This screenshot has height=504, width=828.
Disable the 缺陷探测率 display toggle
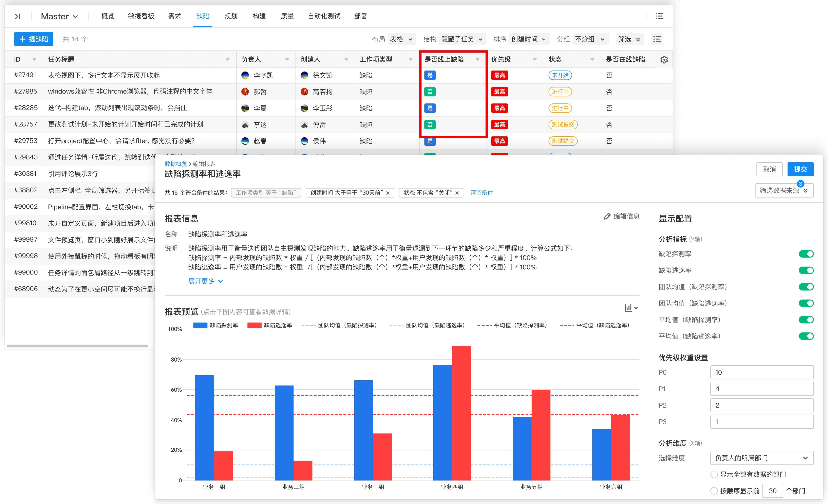click(807, 254)
